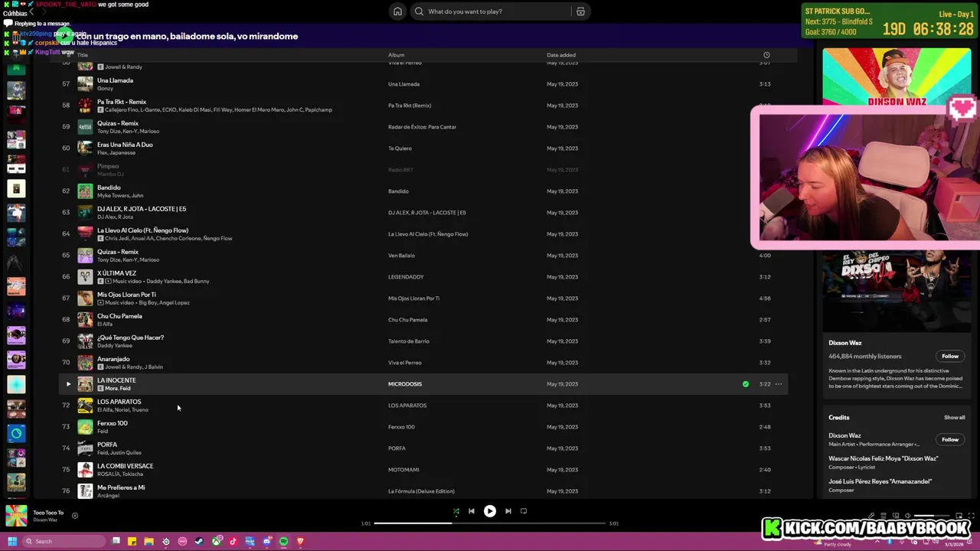Select the track '¿Qué Tengo Que Hacer?'
This screenshot has height=551, width=980.
coord(130,337)
